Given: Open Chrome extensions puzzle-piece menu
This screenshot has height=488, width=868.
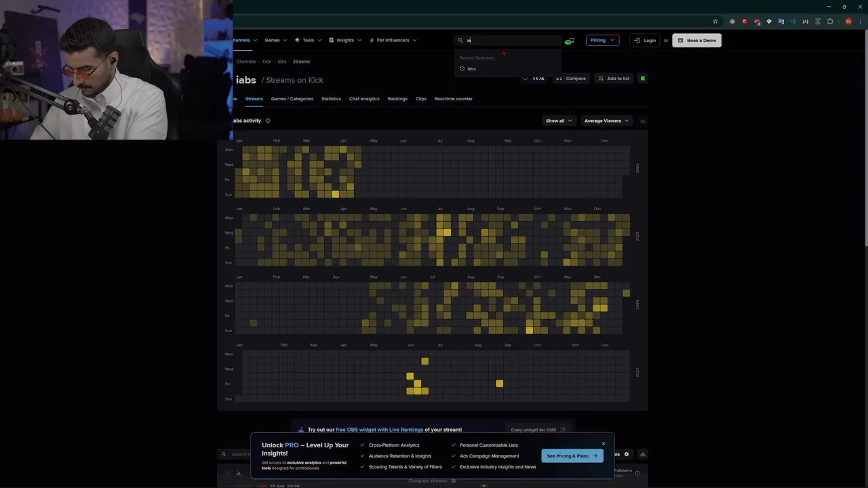Looking at the screenshot, I should [830, 22].
